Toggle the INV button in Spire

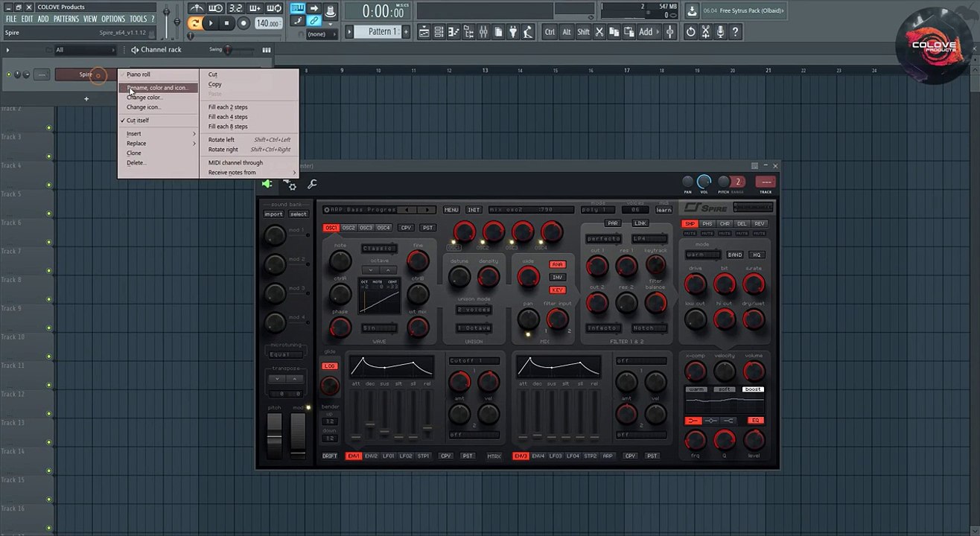[x=557, y=277]
